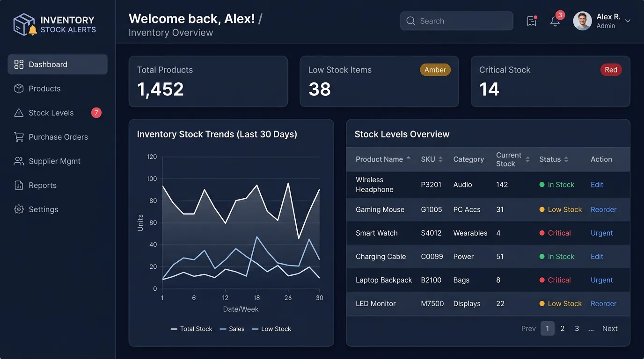Sort by Product Name column arrow

[x=409, y=158]
